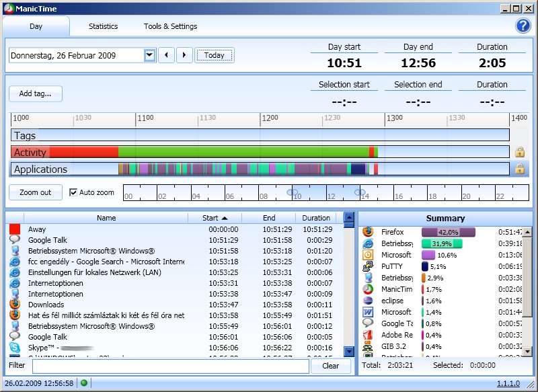Switch to the Day tab
Screen dimensions: 538x392
(x=36, y=26)
